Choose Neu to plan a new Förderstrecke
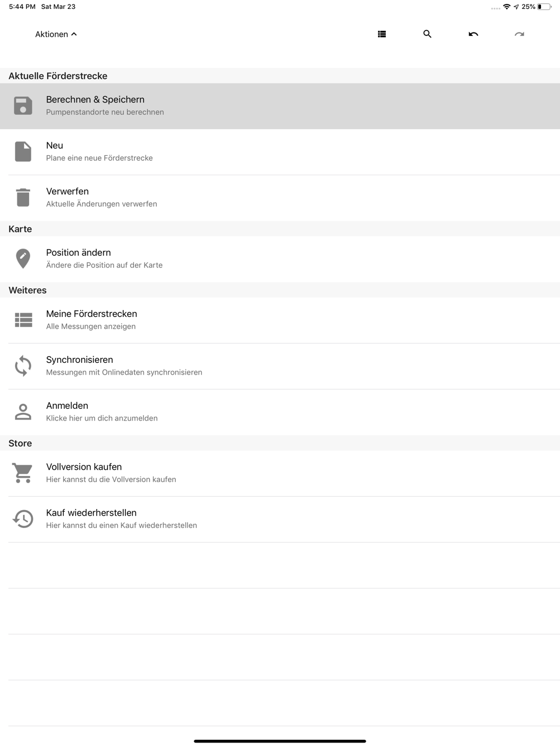The width and height of the screenshot is (560, 747). coord(280,152)
